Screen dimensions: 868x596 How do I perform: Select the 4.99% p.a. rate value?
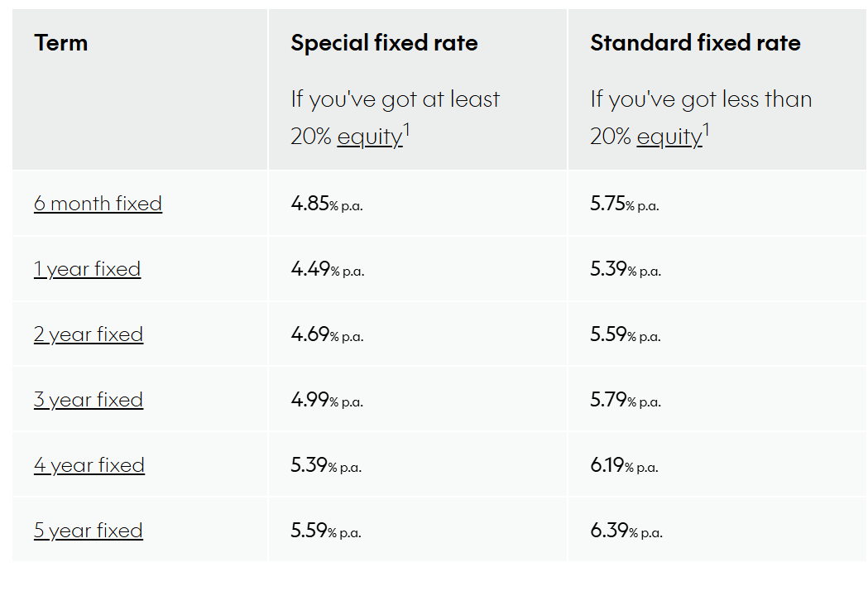coord(327,400)
